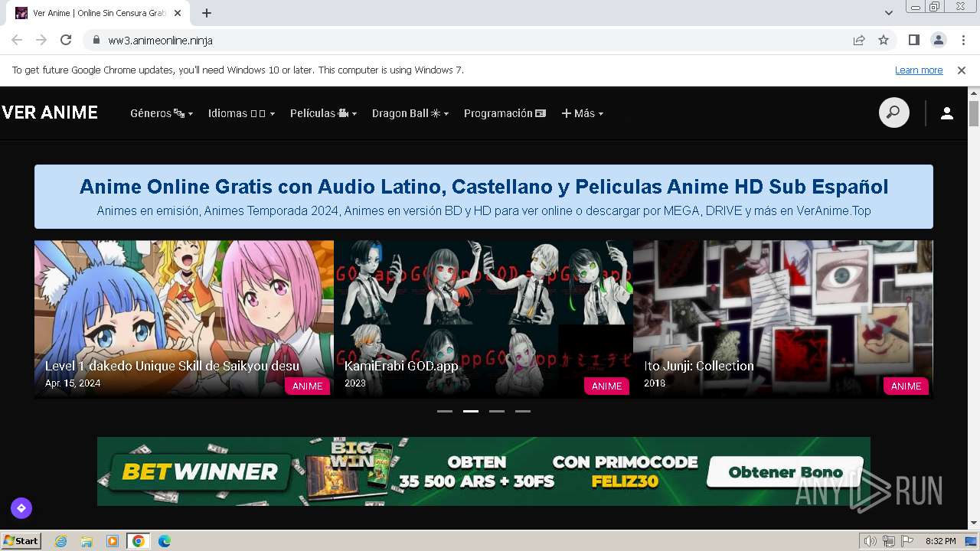Open the network icon in the system tray
The height and width of the screenshot is (551, 980).
click(x=889, y=541)
